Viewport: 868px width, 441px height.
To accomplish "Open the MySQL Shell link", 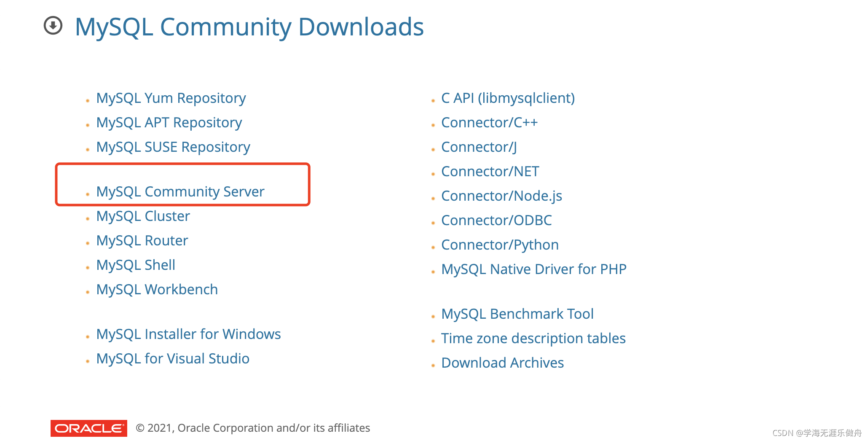I will click(x=136, y=265).
